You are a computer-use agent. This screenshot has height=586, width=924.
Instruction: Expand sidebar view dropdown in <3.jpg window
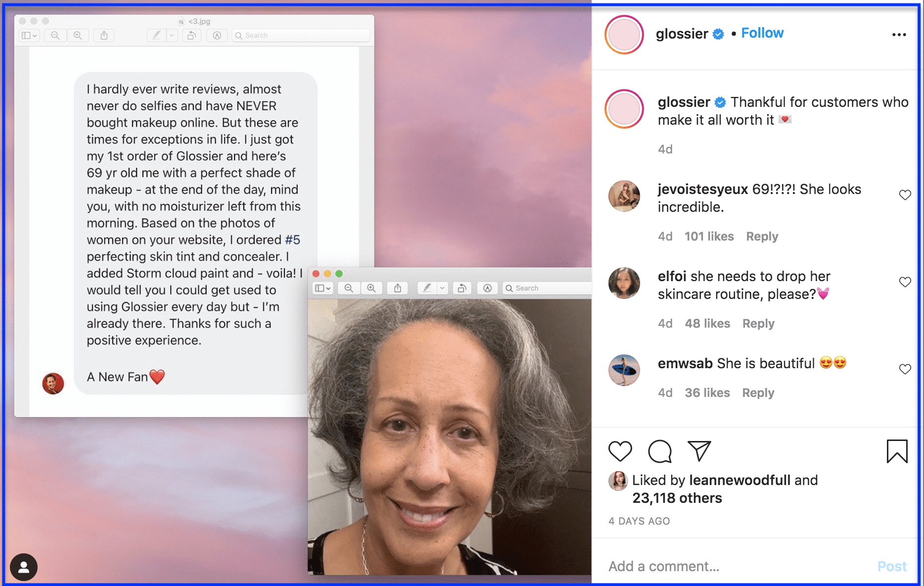coord(29,36)
